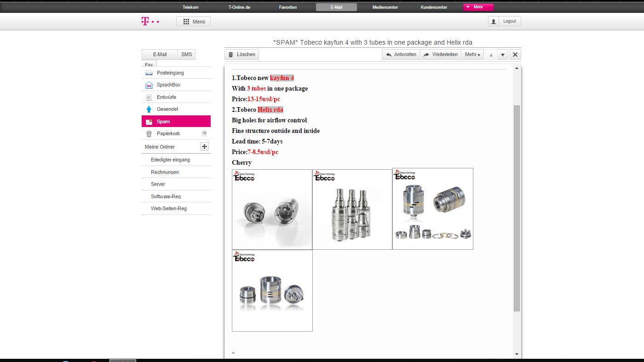Viewport: 644px width, 362px height.
Task: Reply using the Antworten button
Action: coord(401,55)
